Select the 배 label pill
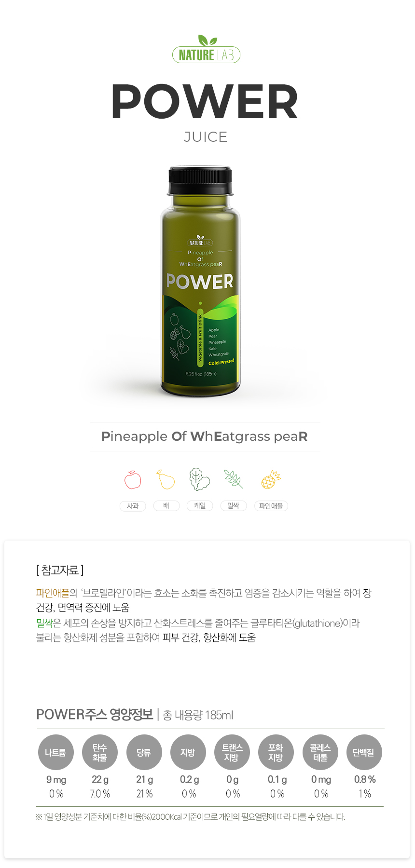 [x=166, y=506]
